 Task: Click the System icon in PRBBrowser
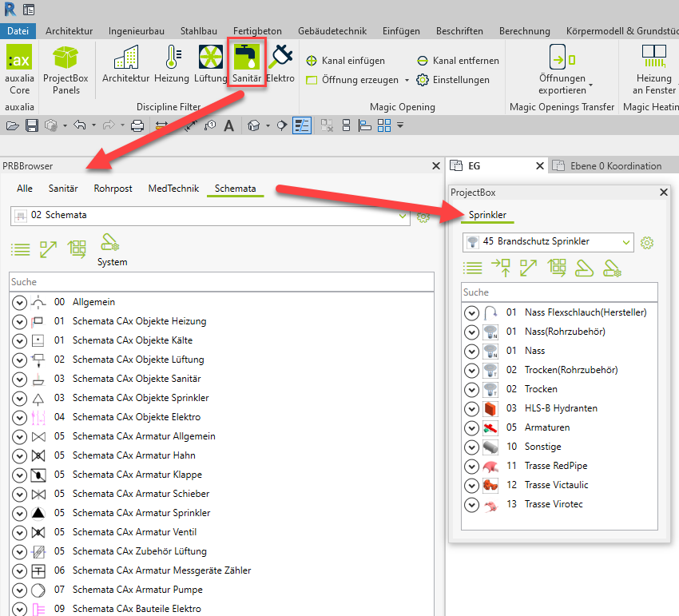pos(112,248)
